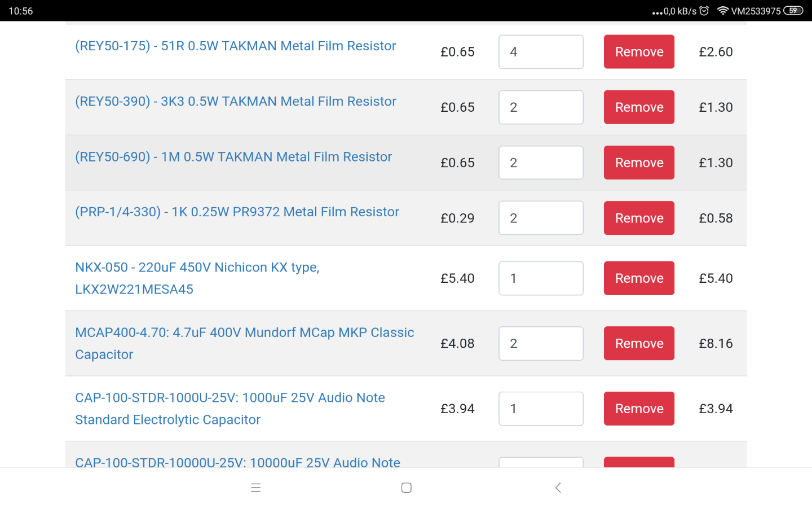This screenshot has width=812, height=508.
Task: Remove the 3K3 TAKMAN resistor from cart
Action: [x=639, y=107]
